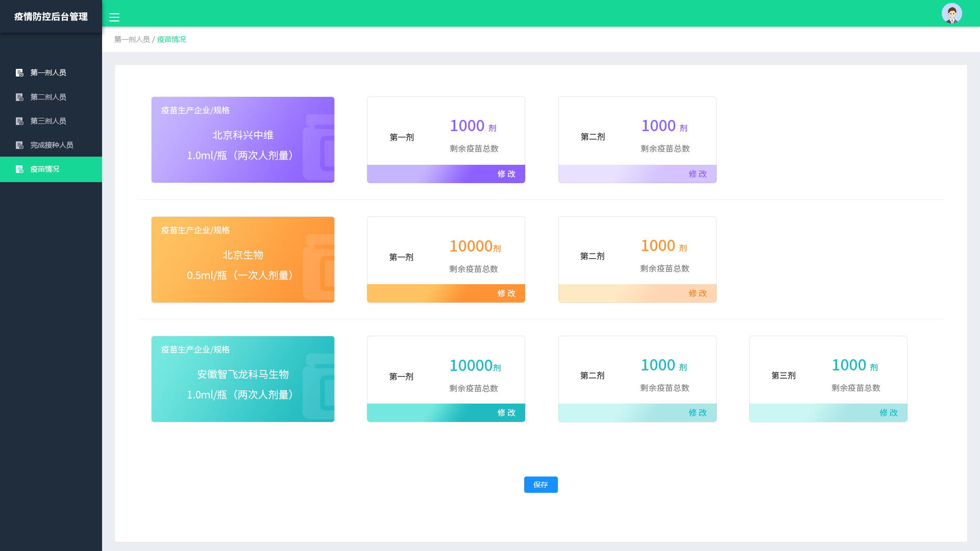980x551 pixels.
Task: Click 1000 value in 安徽智飞龙科马 第三剂
Action: coord(849,365)
